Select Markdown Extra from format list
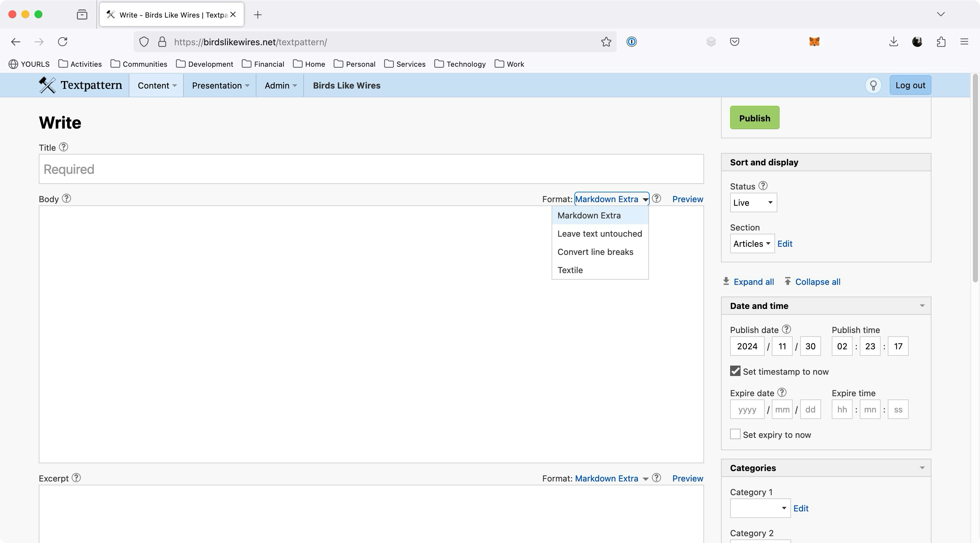Viewport: 980px width, 543px height. (600, 215)
